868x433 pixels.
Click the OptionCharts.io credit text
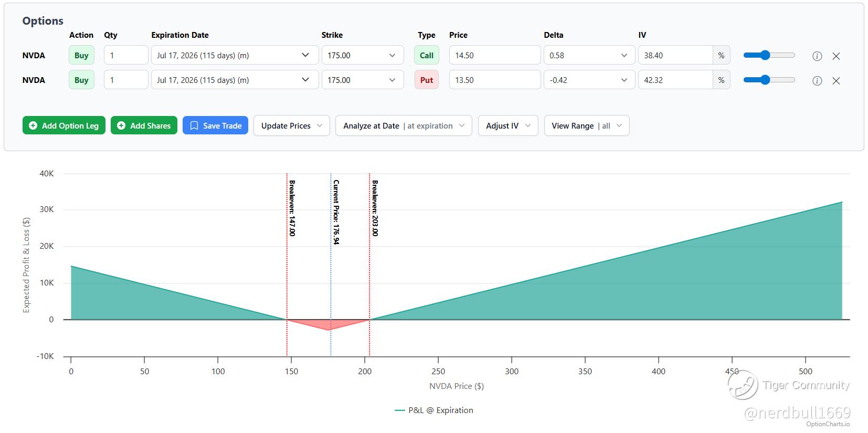[828, 424]
